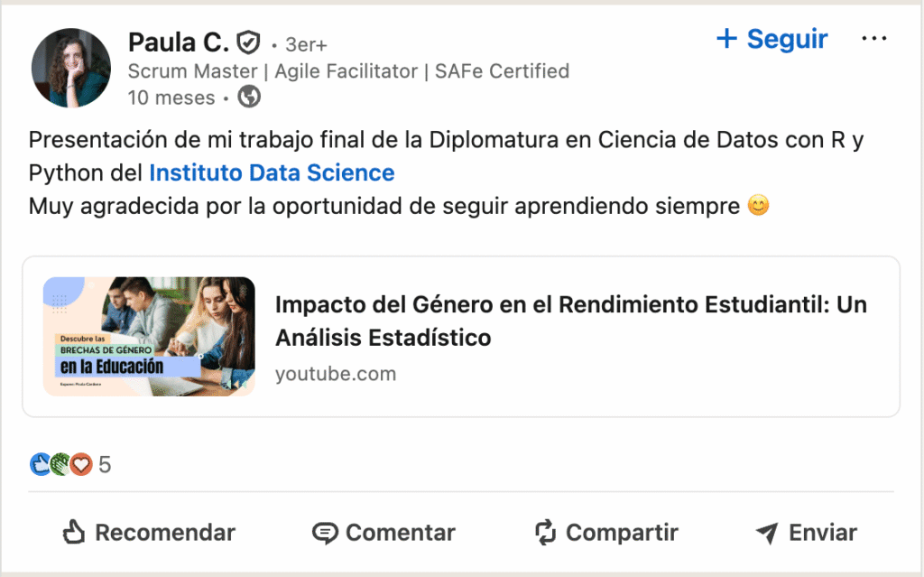Click the YouTube video preview thumbnail
Image resolution: width=924 pixels, height=577 pixels.
pos(149,336)
